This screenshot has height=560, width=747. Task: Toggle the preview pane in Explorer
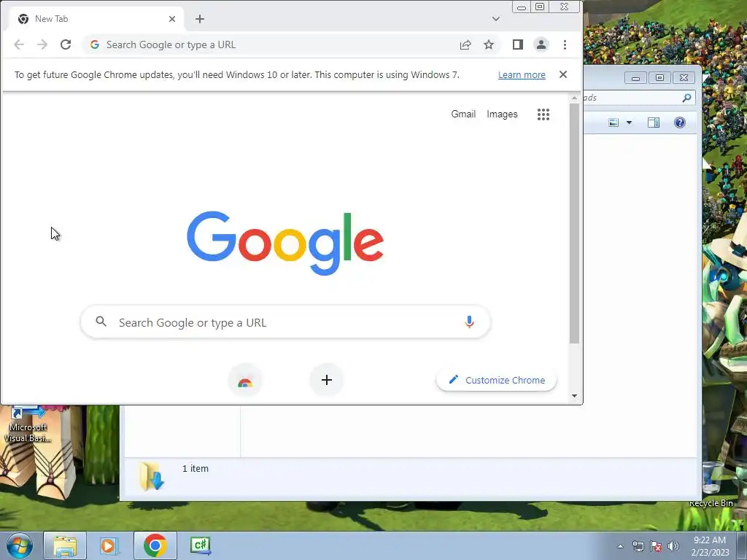[x=654, y=122]
